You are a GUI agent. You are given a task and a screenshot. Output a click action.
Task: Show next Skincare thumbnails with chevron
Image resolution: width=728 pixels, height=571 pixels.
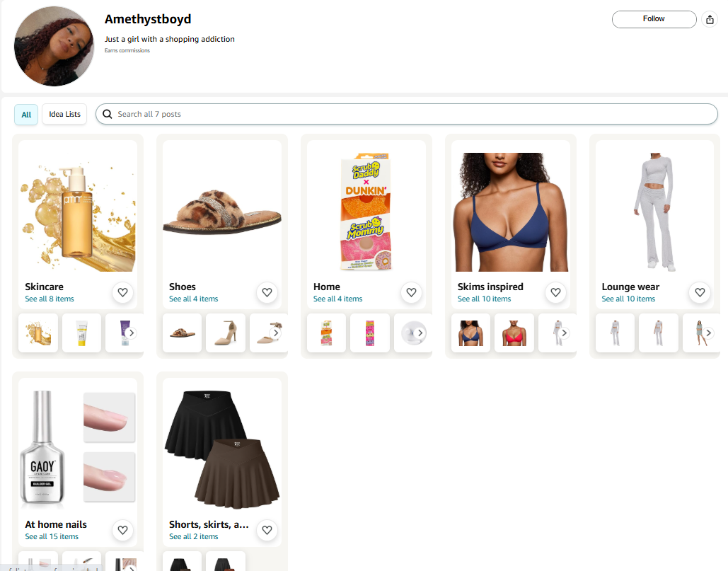pyautogui.click(x=132, y=333)
